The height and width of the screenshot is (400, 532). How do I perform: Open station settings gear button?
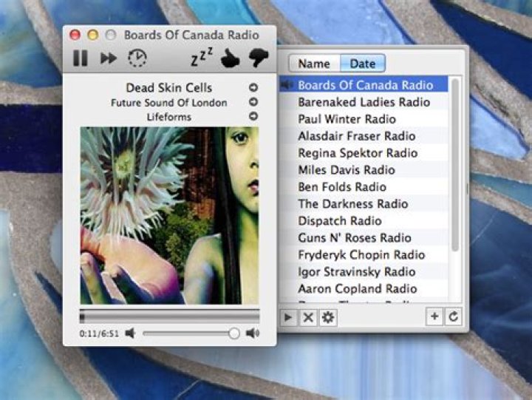[328, 317]
